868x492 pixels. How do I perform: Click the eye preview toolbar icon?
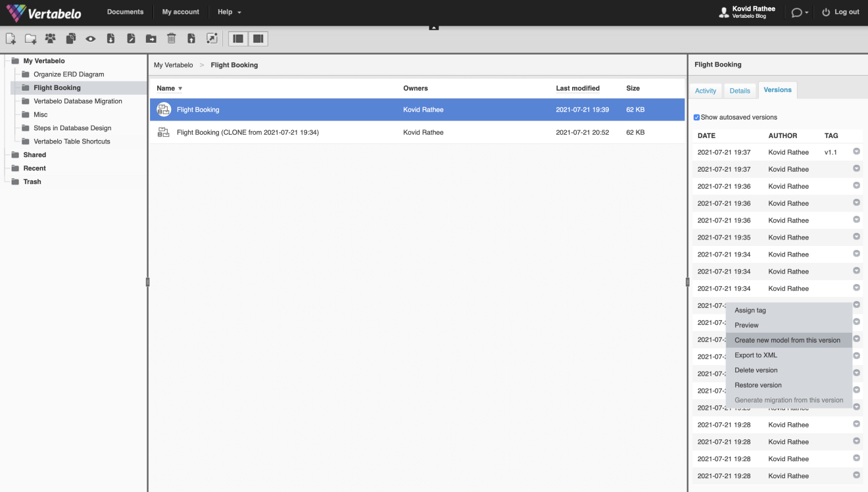point(91,39)
